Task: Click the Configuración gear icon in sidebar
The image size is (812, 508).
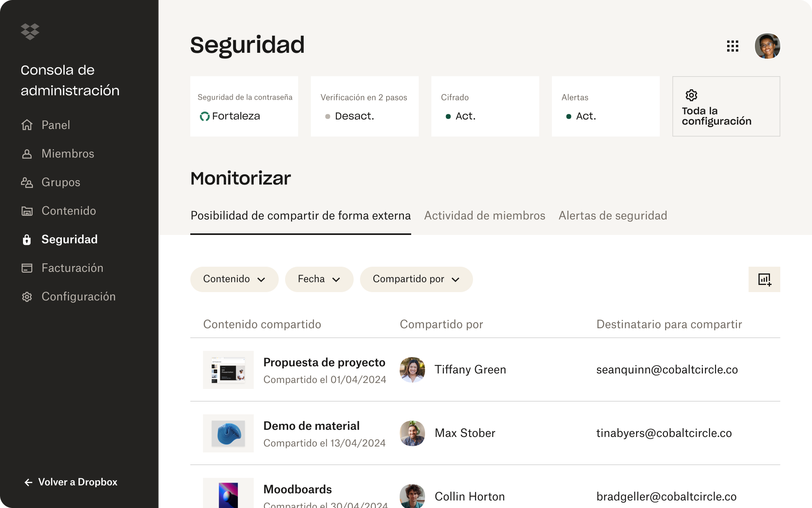Action: coord(27,296)
